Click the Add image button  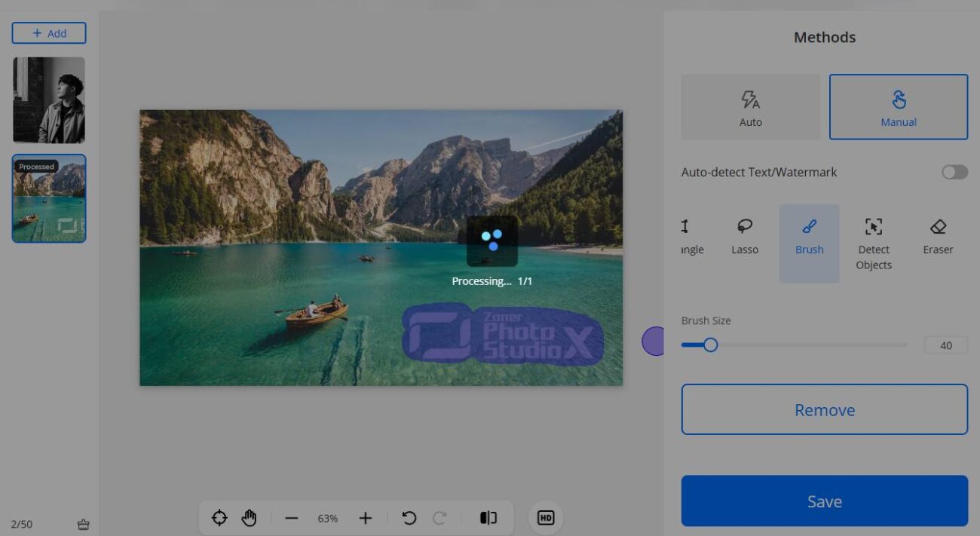pyautogui.click(x=49, y=33)
